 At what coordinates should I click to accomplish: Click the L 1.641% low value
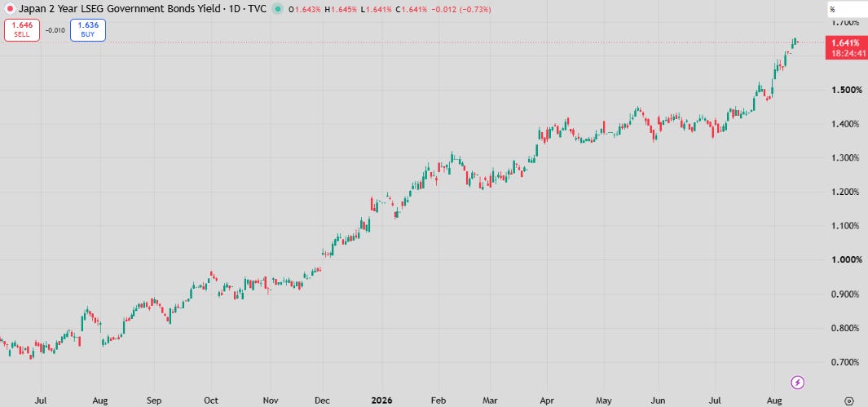[x=376, y=10]
